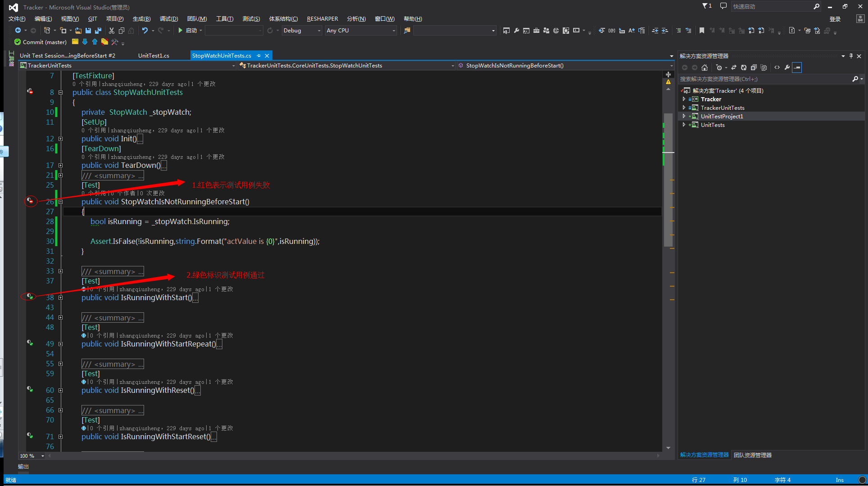Start debugging with the green 启动 button
Screen dimensions: 868x486
tap(188, 30)
